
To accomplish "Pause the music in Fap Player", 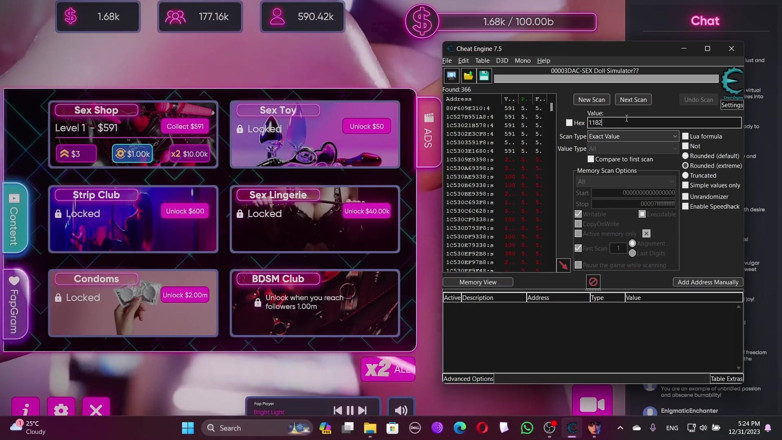I will click(x=350, y=410).
